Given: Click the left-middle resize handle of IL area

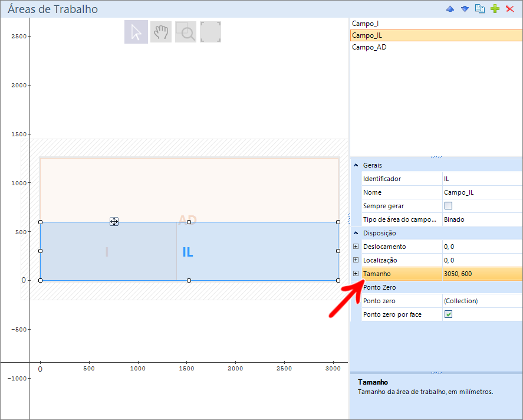Looking at the screenshot, I should 40,251.
